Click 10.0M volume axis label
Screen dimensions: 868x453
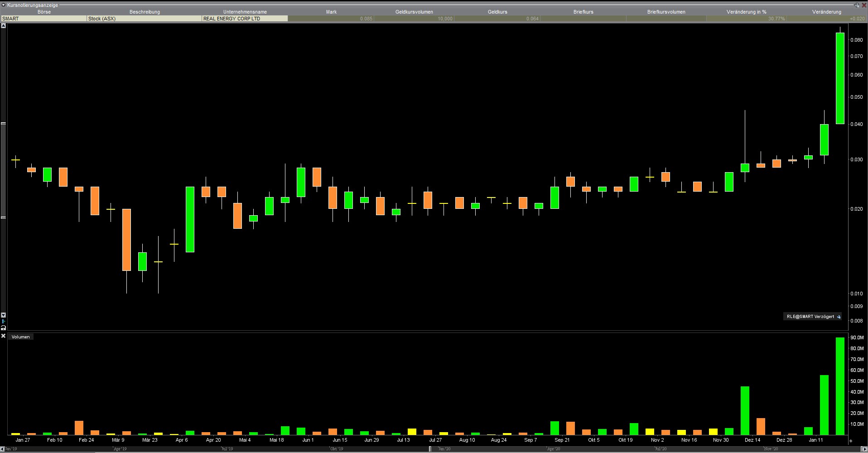[x=857, y=424]
